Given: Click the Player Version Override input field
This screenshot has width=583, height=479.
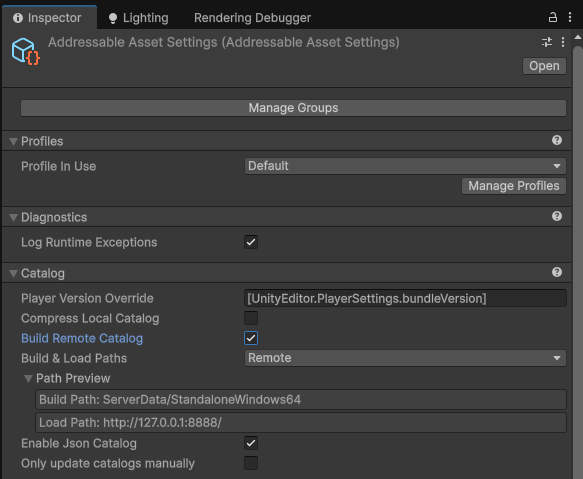Looking at the screenshot, I should 405,298.
